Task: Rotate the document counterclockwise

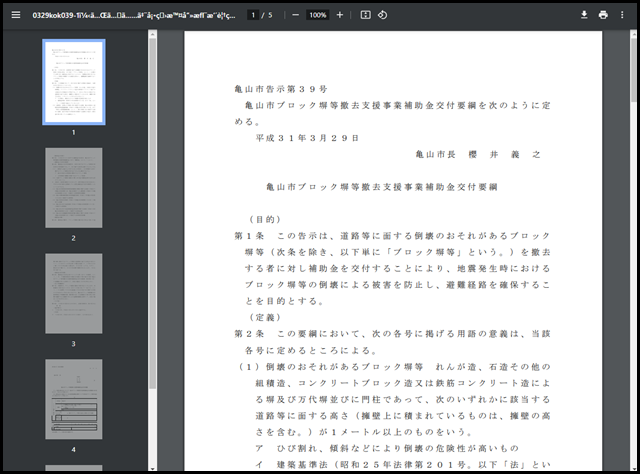Action: [383, 15]
